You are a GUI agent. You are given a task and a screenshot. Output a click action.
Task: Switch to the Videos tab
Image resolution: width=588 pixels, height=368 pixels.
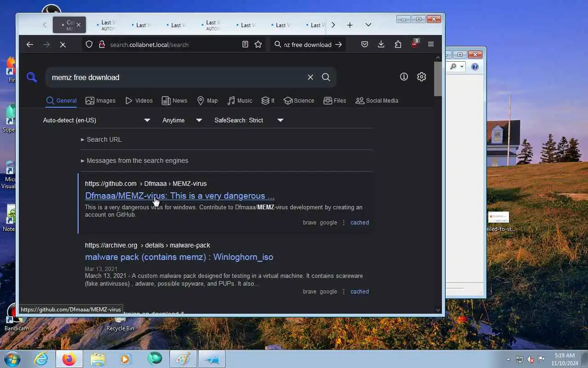tap(139, 101)
